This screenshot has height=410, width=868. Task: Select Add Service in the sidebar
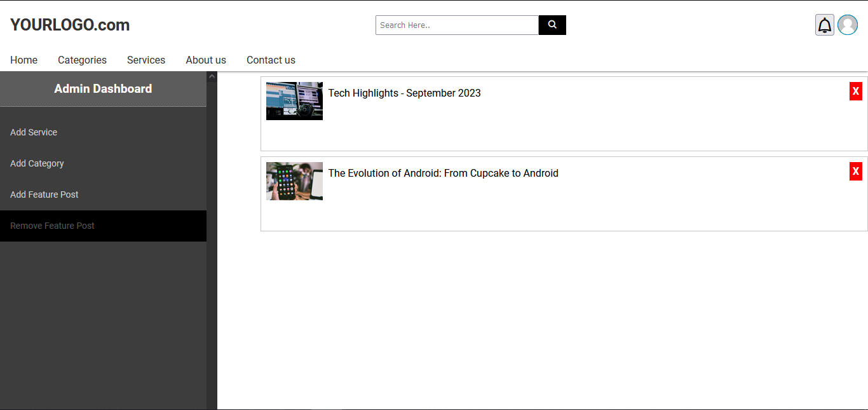[x=34, y=132]
